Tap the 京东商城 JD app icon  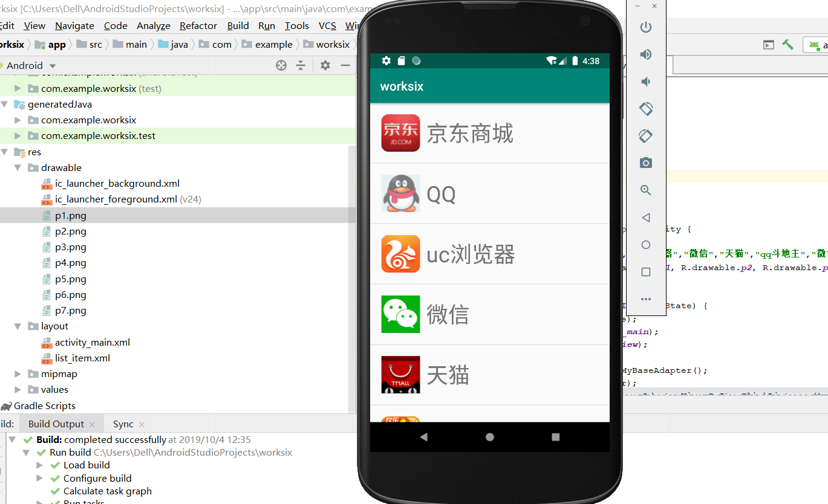[x=400, y=133]
